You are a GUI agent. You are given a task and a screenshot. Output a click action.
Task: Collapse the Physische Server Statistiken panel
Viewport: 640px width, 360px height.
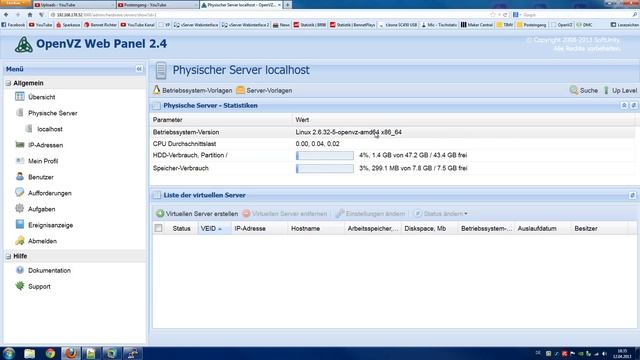(x=624, y=105)
